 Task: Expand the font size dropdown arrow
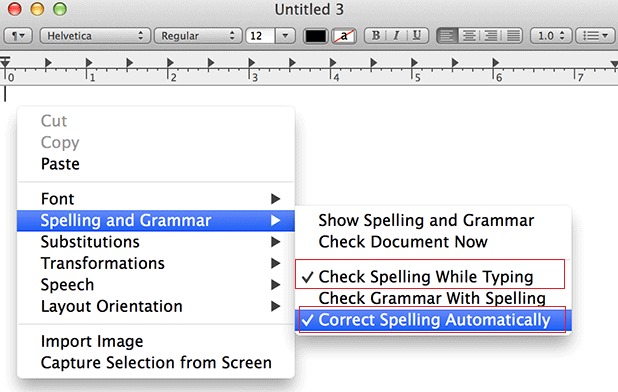pyautogui.click(x=285, y=36)
